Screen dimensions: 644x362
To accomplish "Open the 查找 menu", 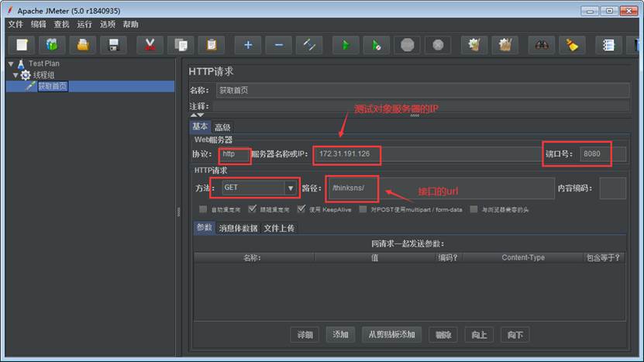I will [61, 24].
